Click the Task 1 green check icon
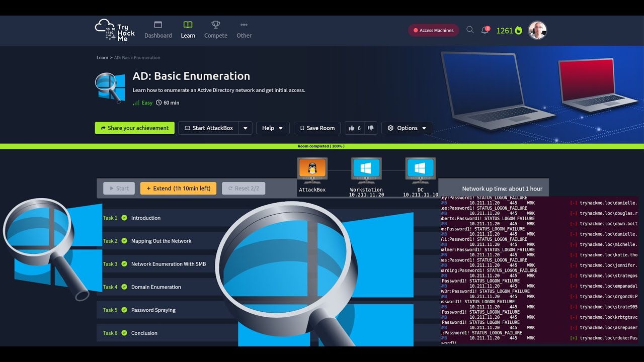644x362 pixels. pyautogui.click(x=124, y=218)
